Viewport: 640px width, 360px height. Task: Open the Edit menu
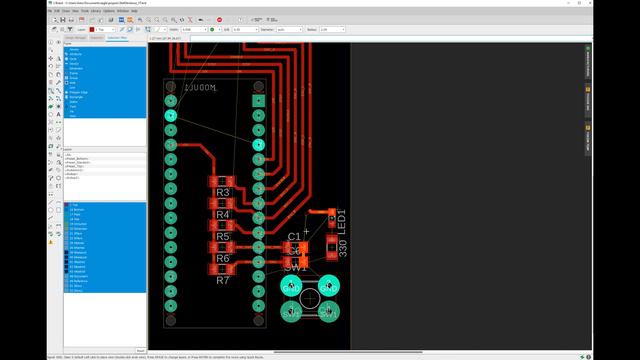[57, 11]
